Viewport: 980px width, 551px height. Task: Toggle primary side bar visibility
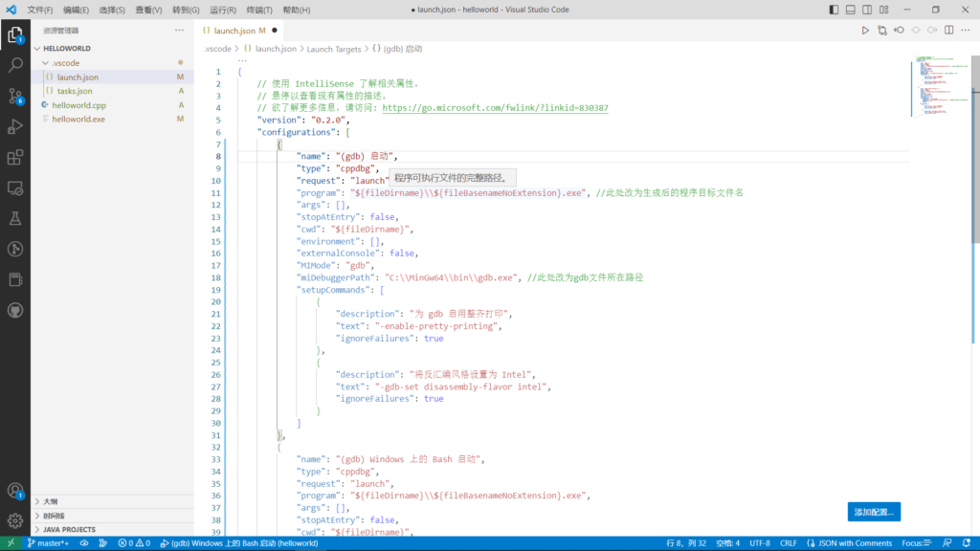[x=835, y=10]
